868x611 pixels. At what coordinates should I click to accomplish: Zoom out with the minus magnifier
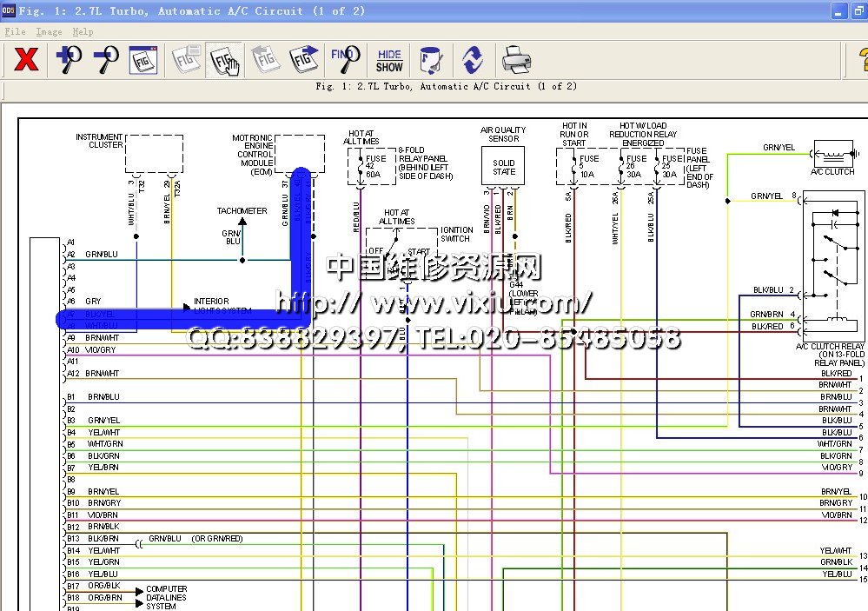[106, 60]
